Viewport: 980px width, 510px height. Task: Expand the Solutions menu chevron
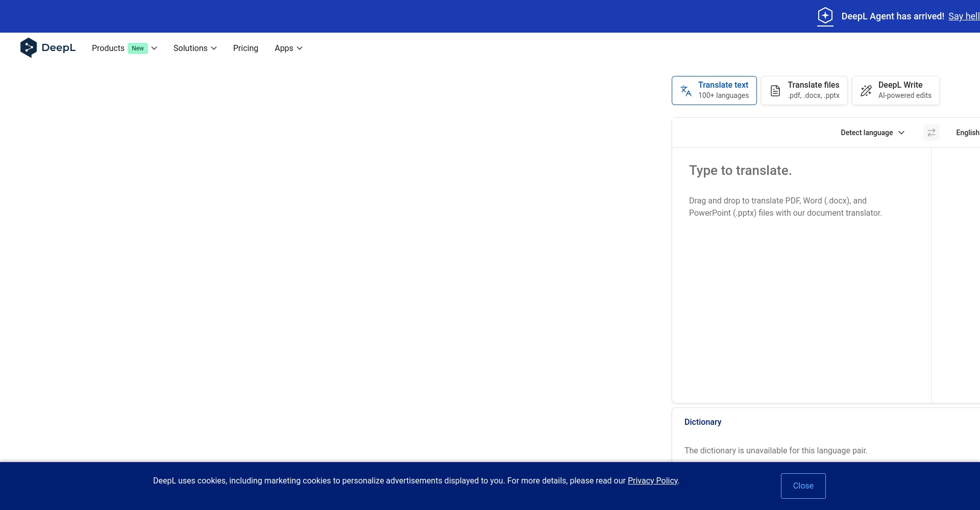pyautogui.click(x=214, y=48)
